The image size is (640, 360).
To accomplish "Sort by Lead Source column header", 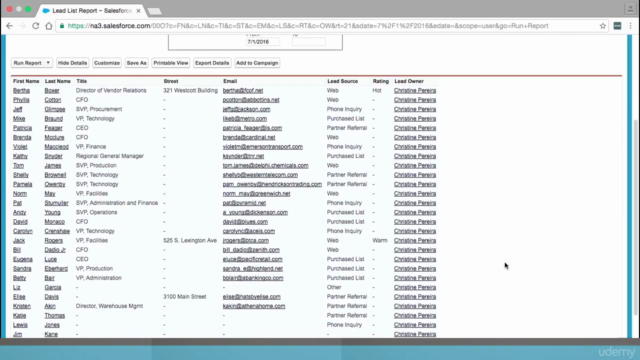I will click(x=342, y=81).
